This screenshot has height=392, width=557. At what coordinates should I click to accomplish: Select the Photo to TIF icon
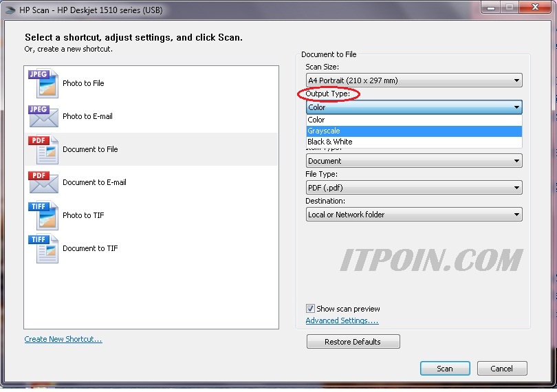(x=43, y=215)
